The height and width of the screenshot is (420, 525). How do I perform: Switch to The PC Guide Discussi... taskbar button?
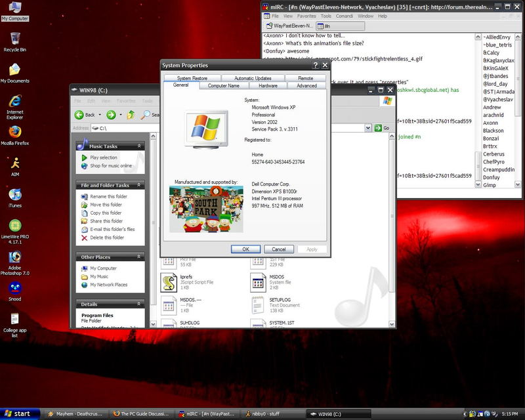coord(142,414)
